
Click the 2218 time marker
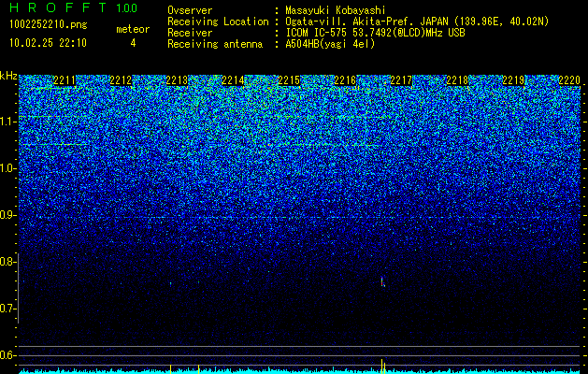point(457,80)
